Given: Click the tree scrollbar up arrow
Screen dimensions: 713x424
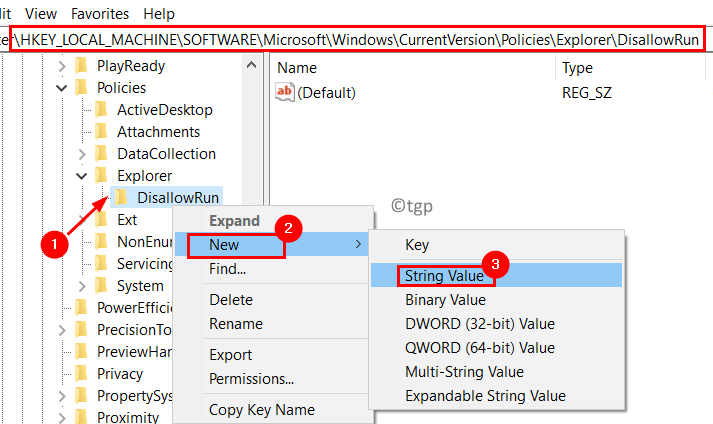Looking at the screenshot, I should [251, 65].
